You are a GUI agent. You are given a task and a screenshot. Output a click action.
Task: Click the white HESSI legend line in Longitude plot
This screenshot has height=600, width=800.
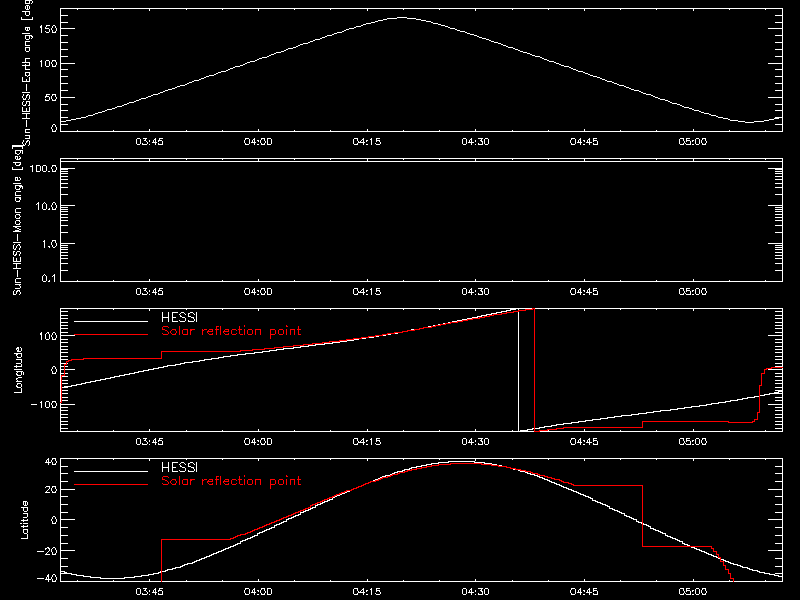click(111, 321)
